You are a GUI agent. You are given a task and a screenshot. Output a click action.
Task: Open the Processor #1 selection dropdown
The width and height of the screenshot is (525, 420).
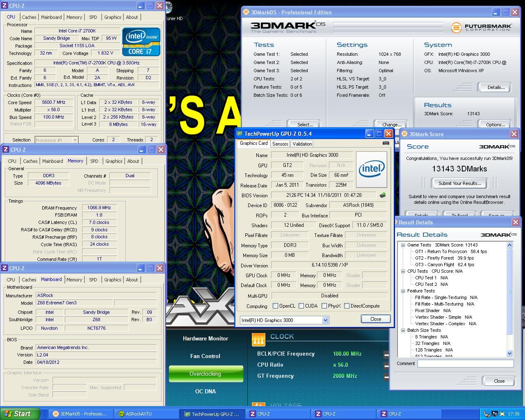75,140
